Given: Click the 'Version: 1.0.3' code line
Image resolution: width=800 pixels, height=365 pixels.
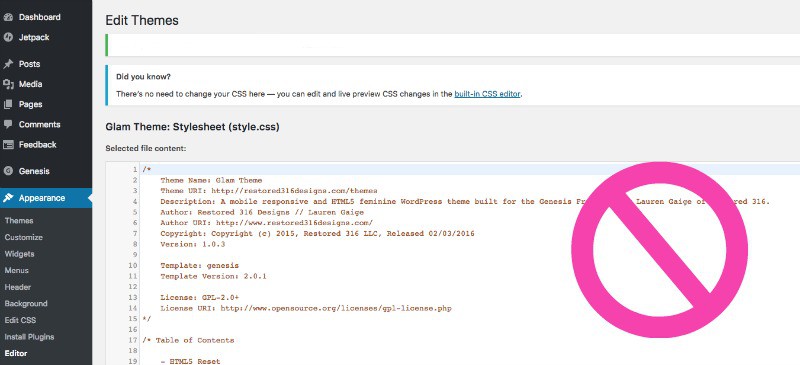Looking at the screenshot, I should click(193, 245).
